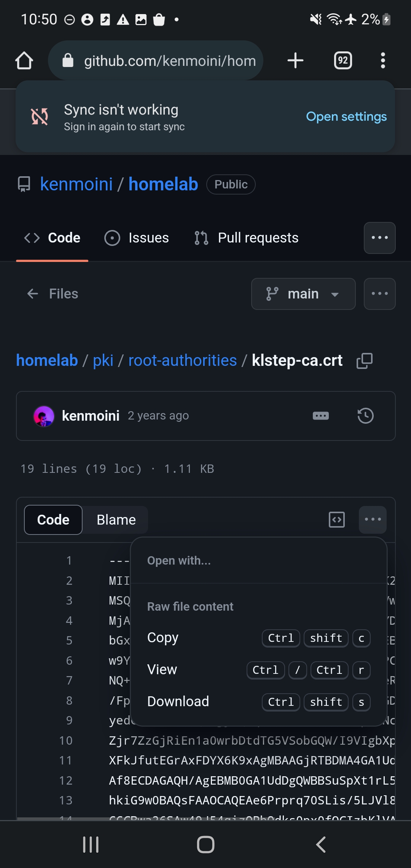This screenshot has width=411, height=868.
Task: Open a new browser tab
Action: tap(295, 61)
